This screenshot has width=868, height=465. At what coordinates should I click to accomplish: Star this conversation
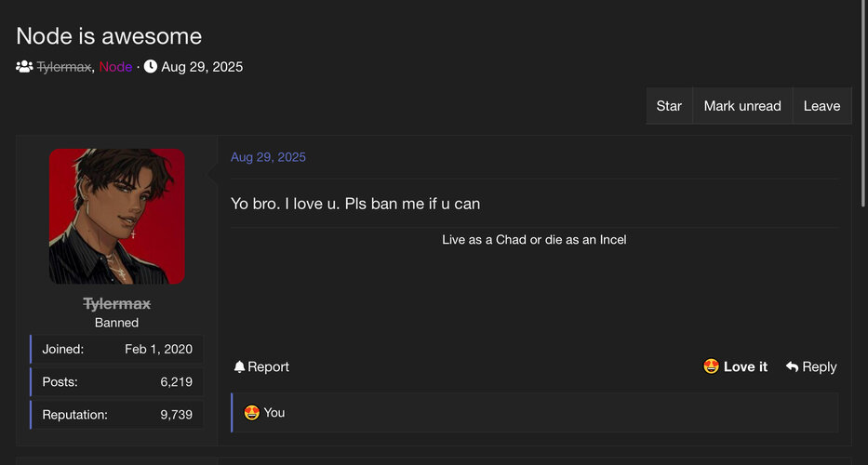pos(669,106)
